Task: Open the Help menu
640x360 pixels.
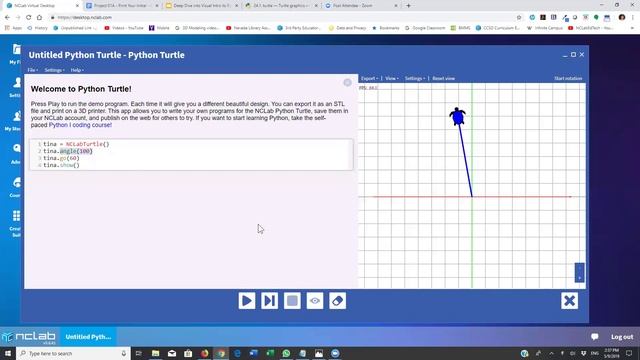Action: (x=77, y=70)
